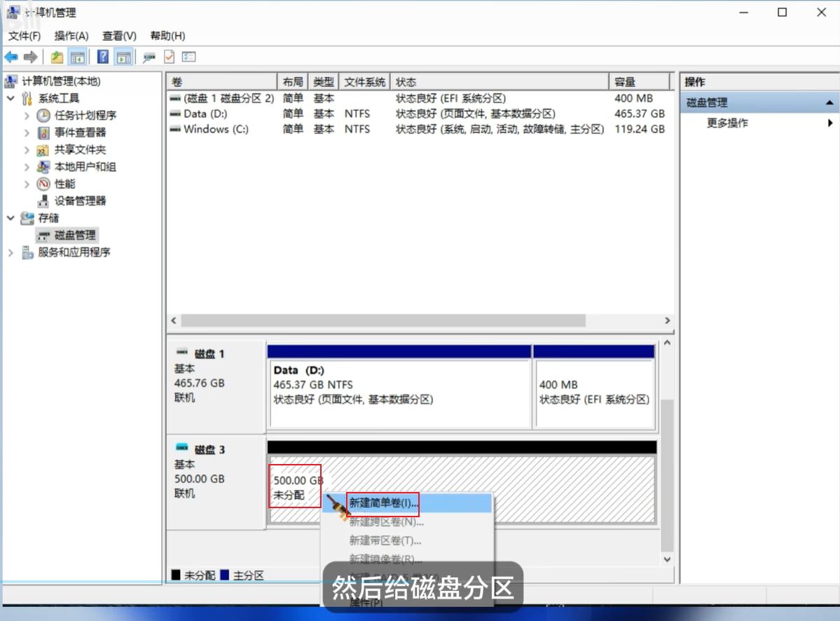Expand the 更多操作 submenu arrow
The height and width of the screenshot is (621, 840).
point(830,123)
